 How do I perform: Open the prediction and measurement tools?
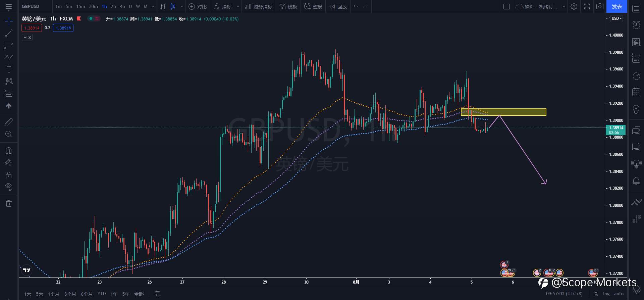[9, 94]
